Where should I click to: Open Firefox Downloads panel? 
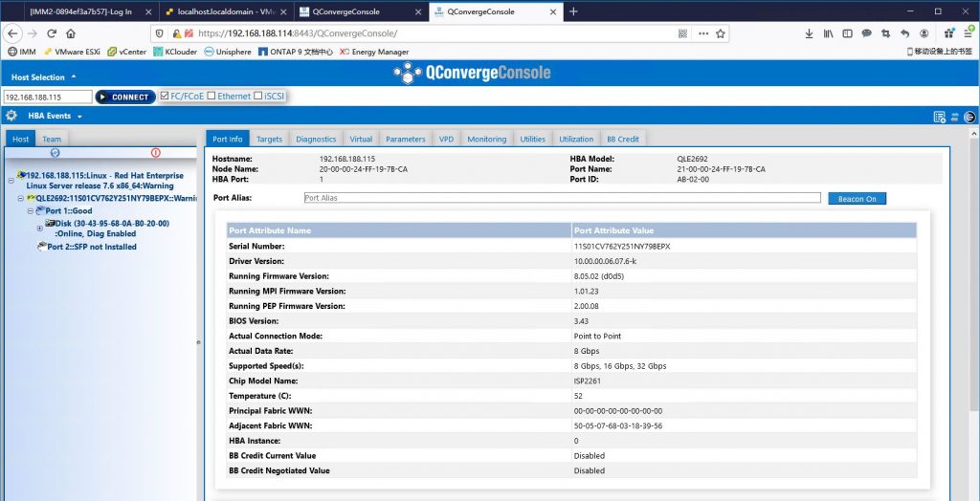809,33
